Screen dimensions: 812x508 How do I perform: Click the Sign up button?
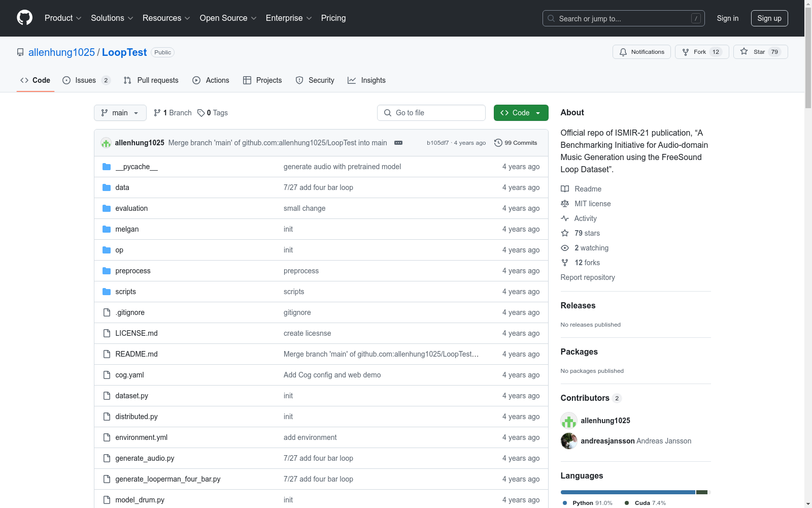coord(769,18)
